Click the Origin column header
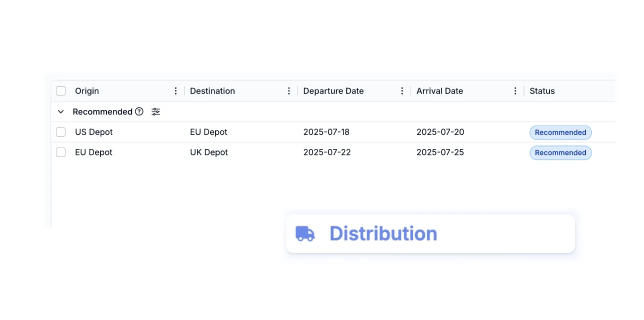This screenshot has height=320, width=644. 87,91
